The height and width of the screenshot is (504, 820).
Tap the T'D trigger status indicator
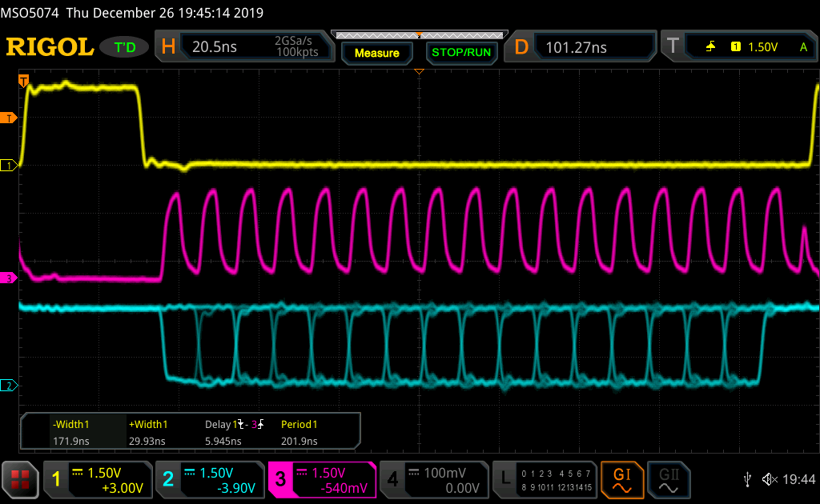pyautogui.click(x=124, y=47)
